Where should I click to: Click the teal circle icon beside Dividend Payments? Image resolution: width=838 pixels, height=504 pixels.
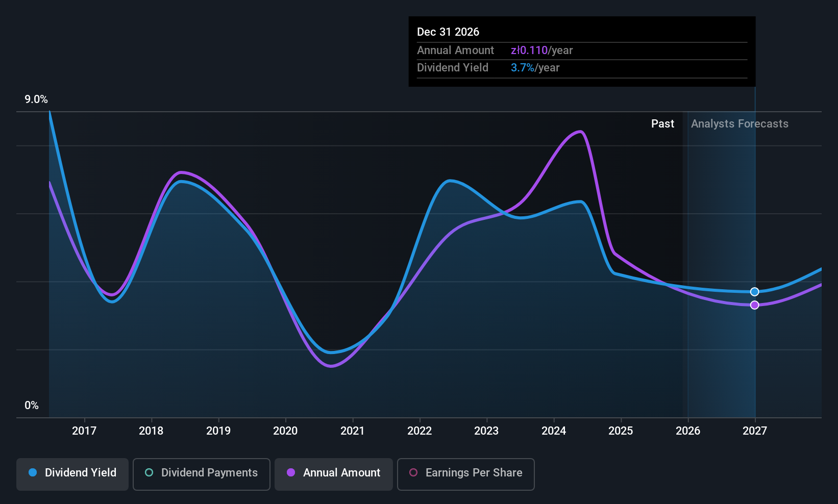149,473
